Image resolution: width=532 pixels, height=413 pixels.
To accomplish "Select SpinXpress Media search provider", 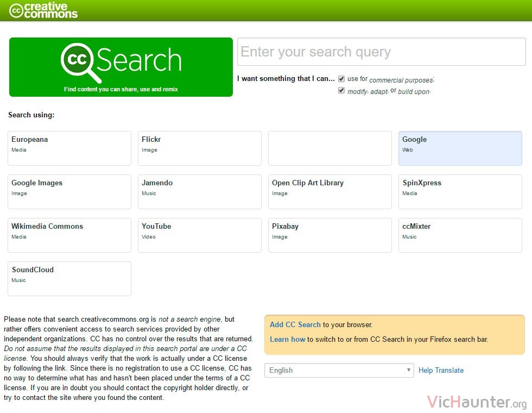I will [460, 192].
